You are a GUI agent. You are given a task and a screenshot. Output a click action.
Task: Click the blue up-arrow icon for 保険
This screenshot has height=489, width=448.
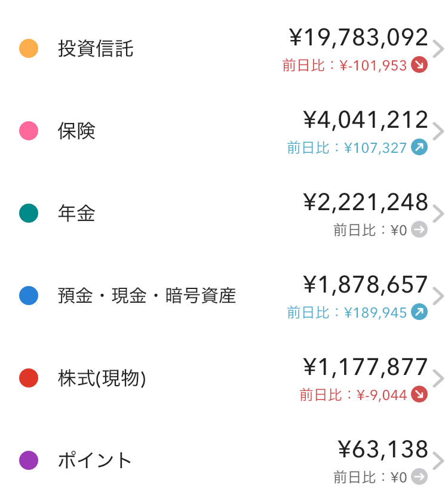tap(419, 147)
